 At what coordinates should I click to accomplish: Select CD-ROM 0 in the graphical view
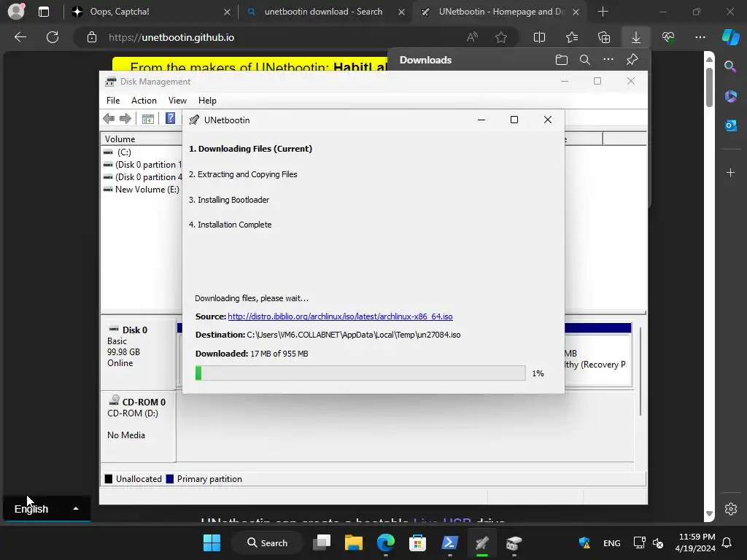point(138,426)
